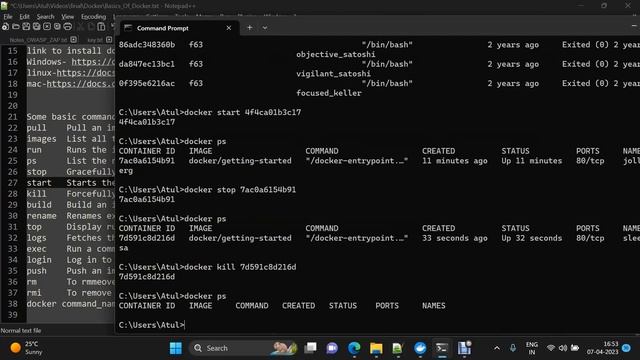Click the word 'rename' on line 30
The width and height of the screenshot is (640, 360).
point(41,216)
